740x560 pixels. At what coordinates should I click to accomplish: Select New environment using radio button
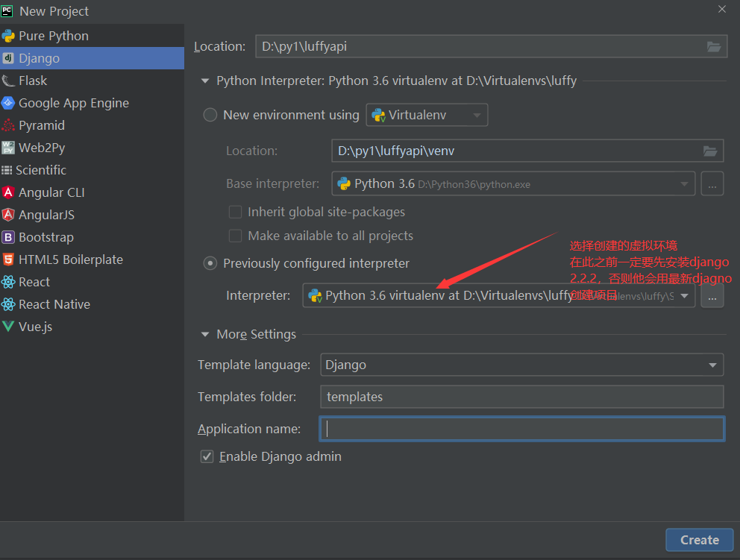click(x=210, y=115)
